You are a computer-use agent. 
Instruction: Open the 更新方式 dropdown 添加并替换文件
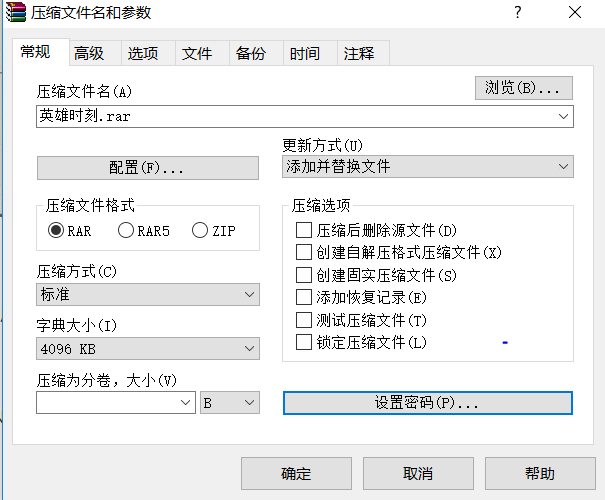[x=428, y=167]
